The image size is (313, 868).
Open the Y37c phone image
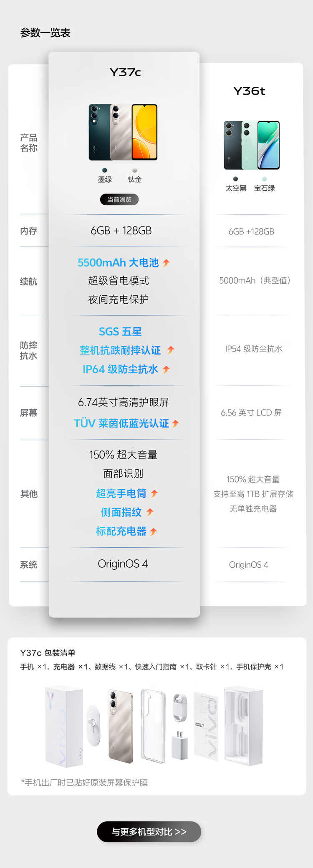(x=123, y=132)
